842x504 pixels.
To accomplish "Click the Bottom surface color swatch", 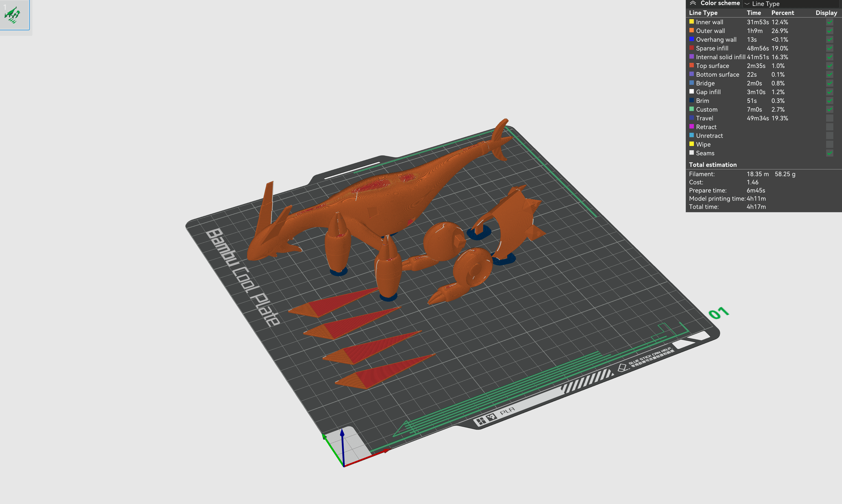I will [x=691, y=74].
